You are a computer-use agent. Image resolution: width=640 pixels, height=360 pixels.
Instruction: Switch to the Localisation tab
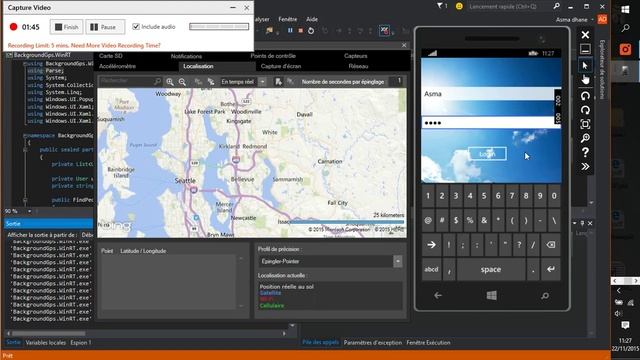pos(198,66)
